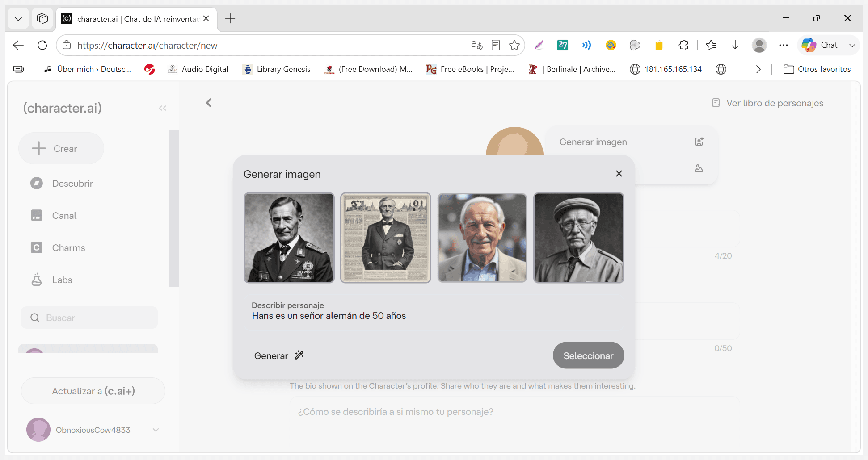
Task: Open Ver libro de personajes link
Action: pos(768,103)
